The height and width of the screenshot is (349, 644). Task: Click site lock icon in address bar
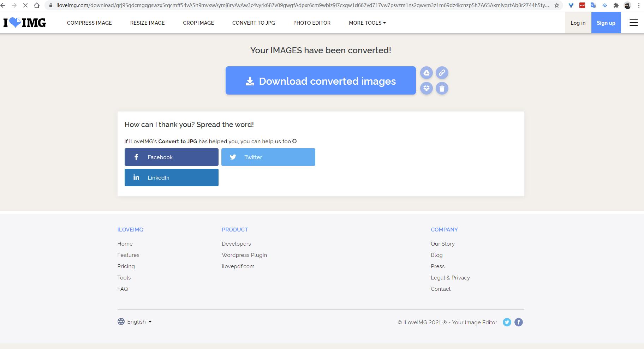click(x=50, y=5)
